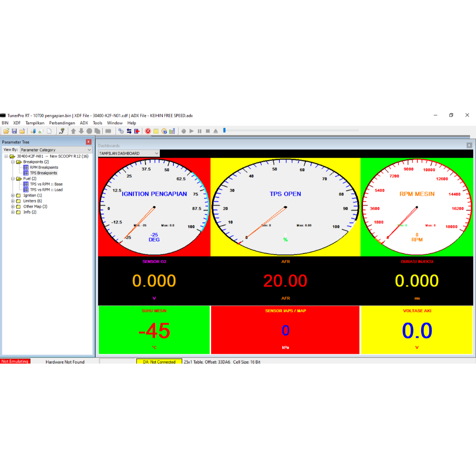Click the blue compare-arrows toolbar icon
This screenshot has height=476, width=476.
[130, 131]
